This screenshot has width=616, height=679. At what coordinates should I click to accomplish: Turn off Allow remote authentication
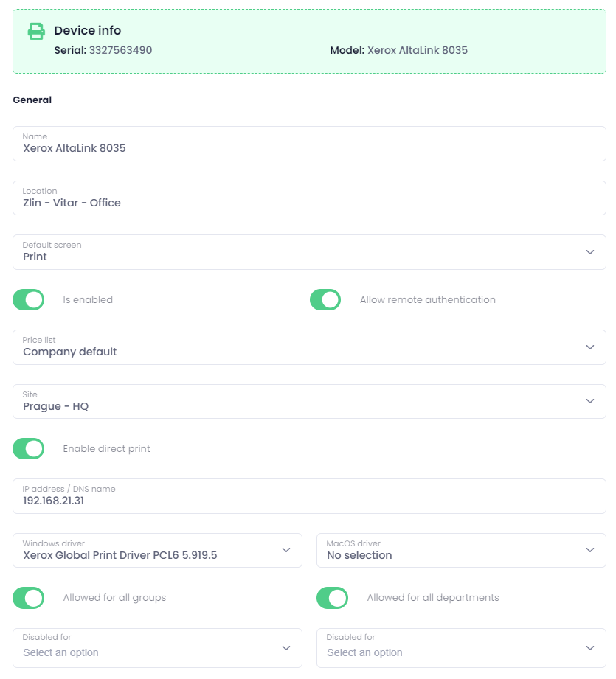point(325,299)
